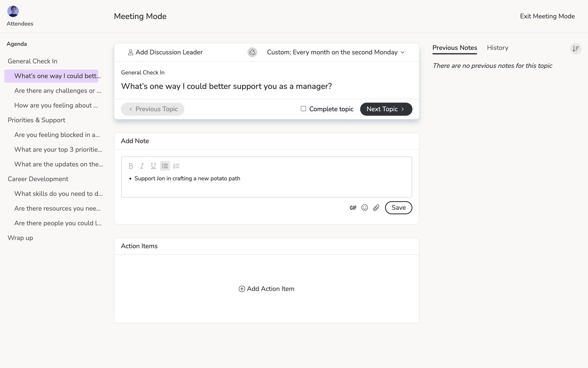Toggle italic formatting in note editor
Screen dimensions: 588x368
(x=142, y=166)
